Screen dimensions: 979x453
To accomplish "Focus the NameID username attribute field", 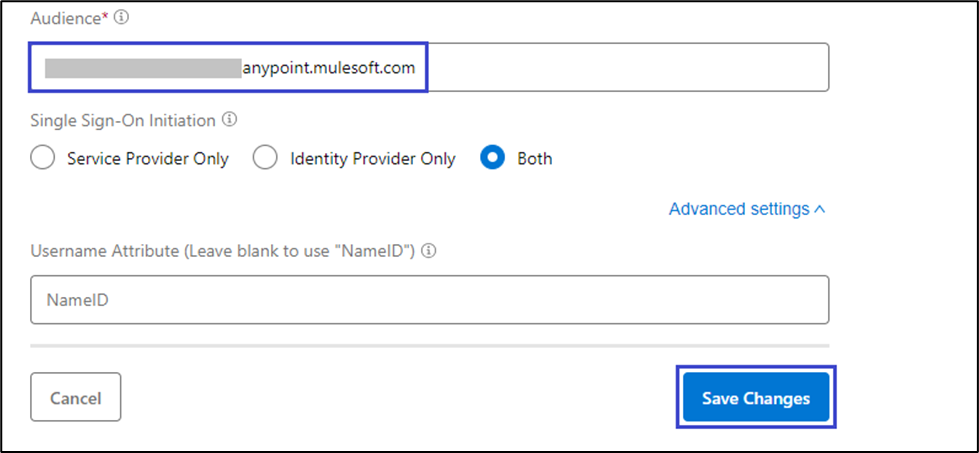I will tap(430, 300).
